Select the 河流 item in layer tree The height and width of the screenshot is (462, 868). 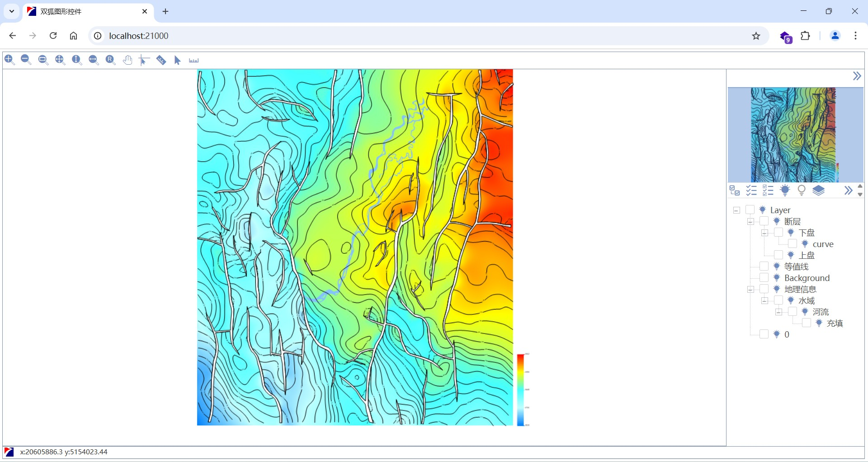821,312
